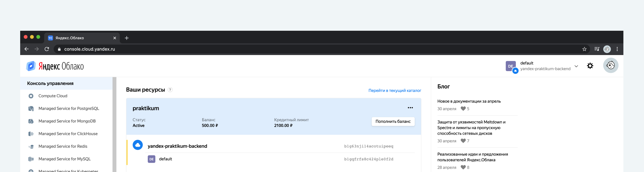Select the Яндекс.Облако browser tab

82,38
